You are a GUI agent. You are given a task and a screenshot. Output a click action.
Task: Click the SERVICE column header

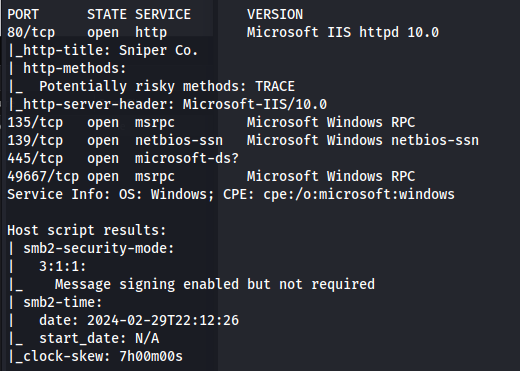pos(163,14)
